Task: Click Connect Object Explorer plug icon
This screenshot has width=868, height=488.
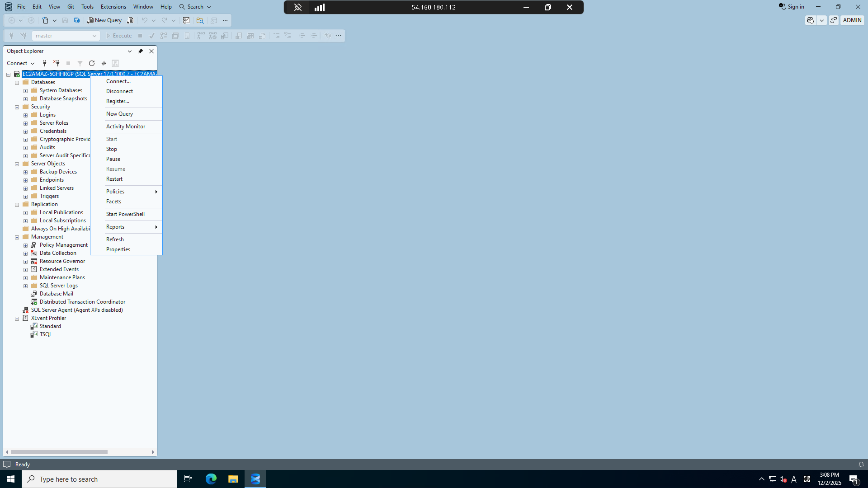Action: (44, 63)
